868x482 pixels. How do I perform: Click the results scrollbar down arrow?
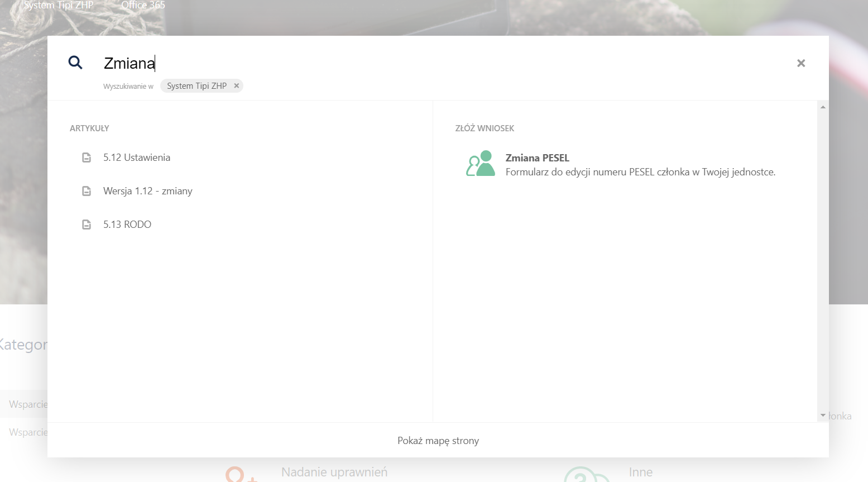(823, 416)
